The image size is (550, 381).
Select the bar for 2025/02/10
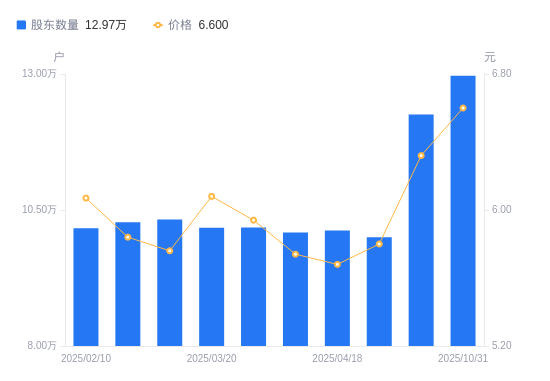86,287
